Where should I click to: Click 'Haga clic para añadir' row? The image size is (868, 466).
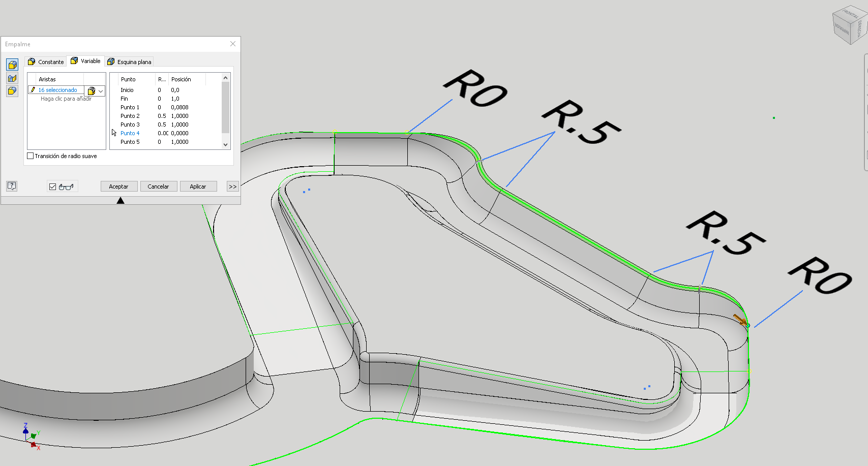(x=66, y=99)
